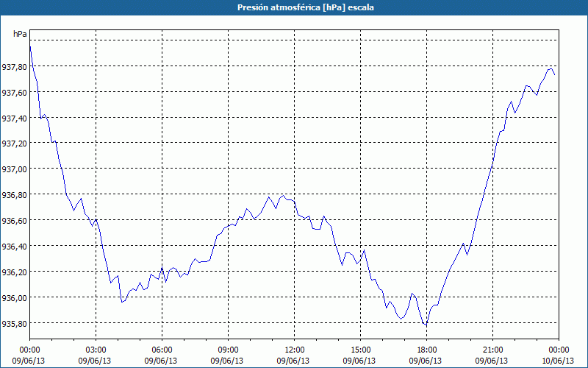Screen dimensions: 588x368
Task: Select the 09:00 x-axis label
Action: (228, 350)
